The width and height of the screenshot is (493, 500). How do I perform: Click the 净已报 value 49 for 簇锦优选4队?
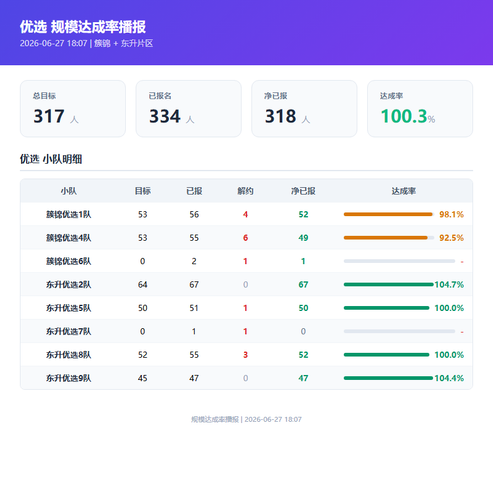click(303, 238)
